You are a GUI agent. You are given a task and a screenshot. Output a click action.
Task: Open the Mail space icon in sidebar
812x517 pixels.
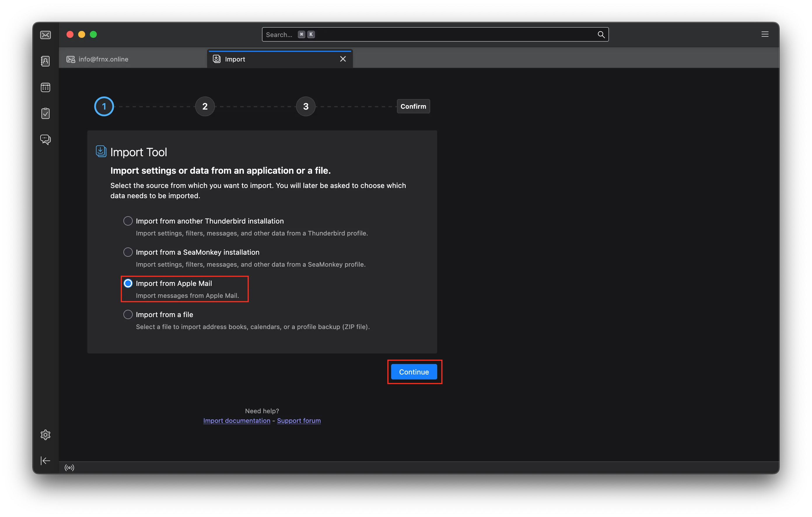pos(45,35)
